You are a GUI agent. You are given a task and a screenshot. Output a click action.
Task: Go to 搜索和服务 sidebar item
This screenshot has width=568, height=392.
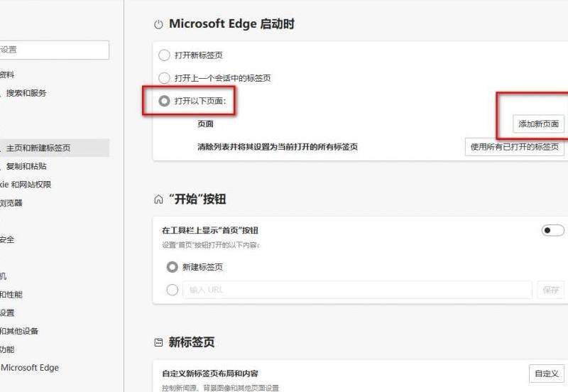26,93
